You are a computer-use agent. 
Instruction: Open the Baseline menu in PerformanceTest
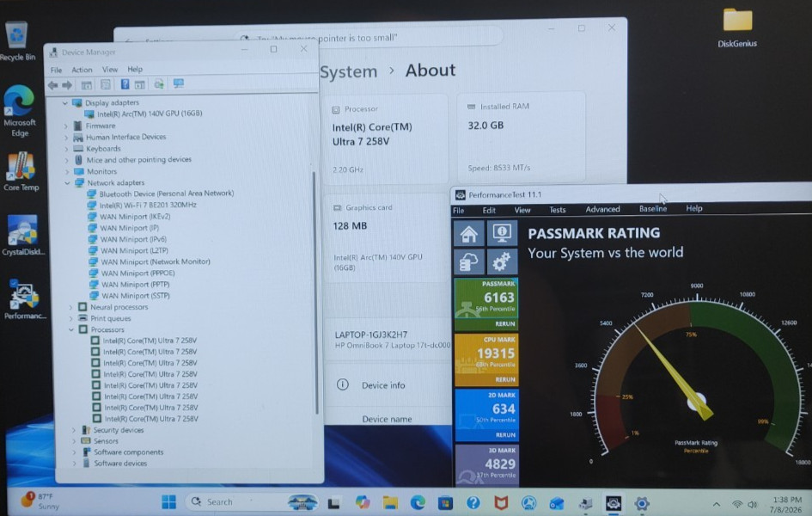coord(652,208)
